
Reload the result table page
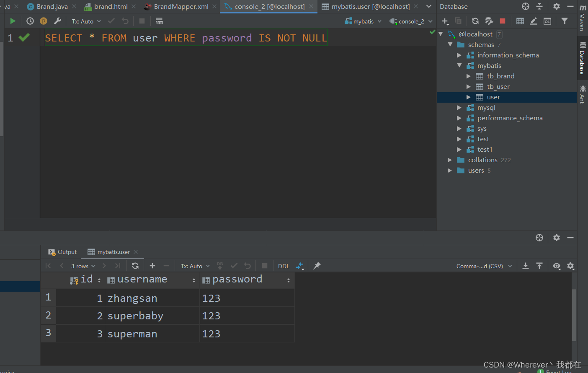tap(135, 266)
